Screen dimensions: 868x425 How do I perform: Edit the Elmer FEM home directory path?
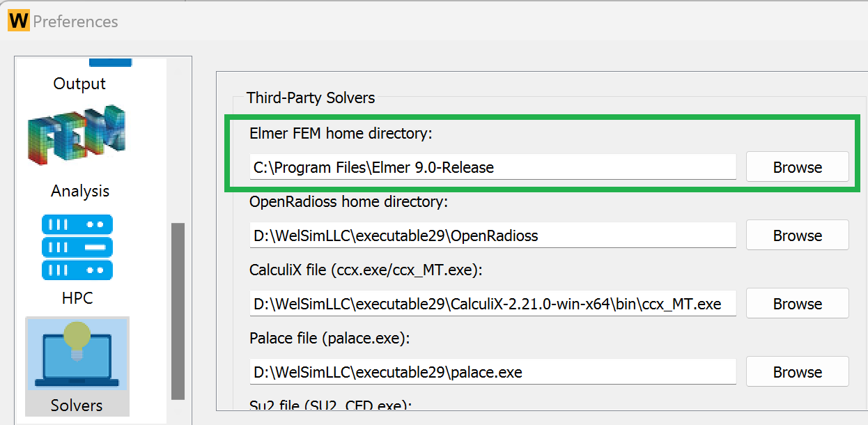493,167
